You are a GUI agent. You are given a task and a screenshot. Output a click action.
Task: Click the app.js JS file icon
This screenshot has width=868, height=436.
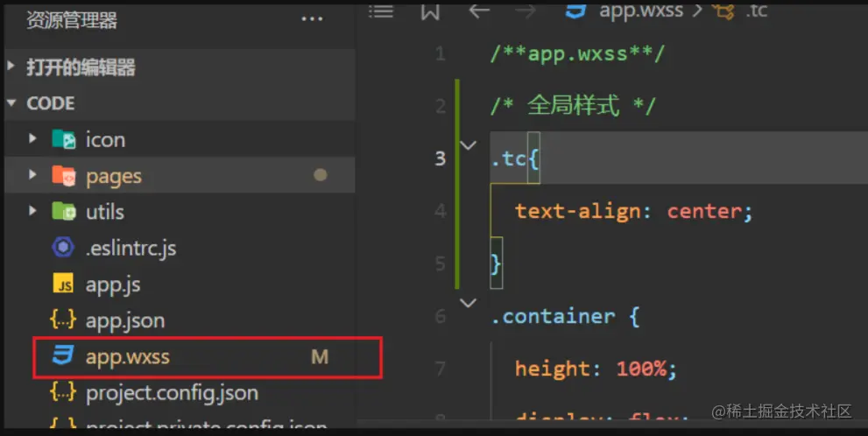(63, 284)
